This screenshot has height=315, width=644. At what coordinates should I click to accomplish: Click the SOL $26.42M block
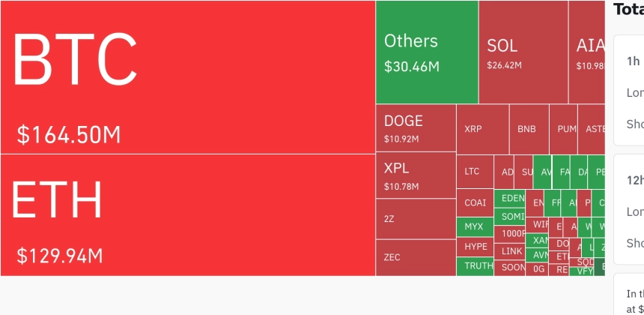(x=523, y=52)
